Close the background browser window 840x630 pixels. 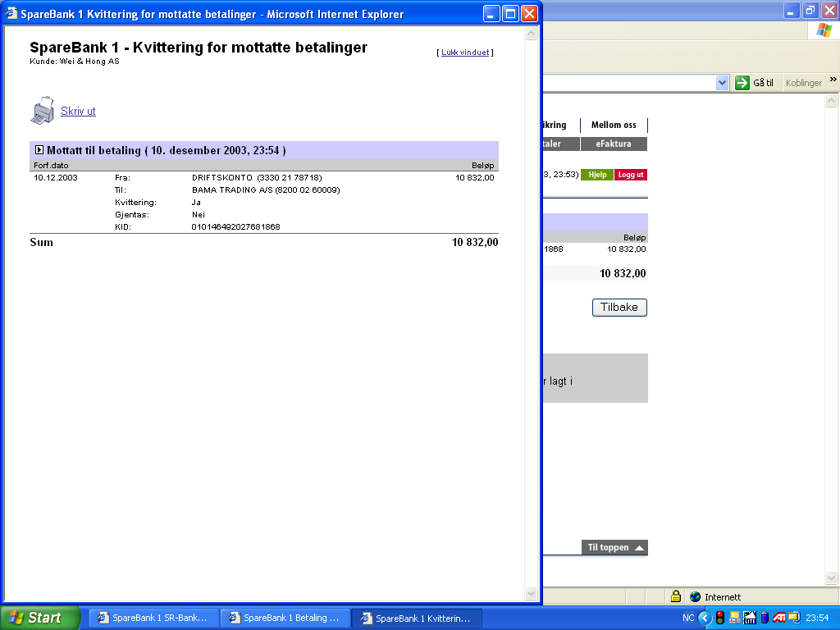[x=829, y=10]
